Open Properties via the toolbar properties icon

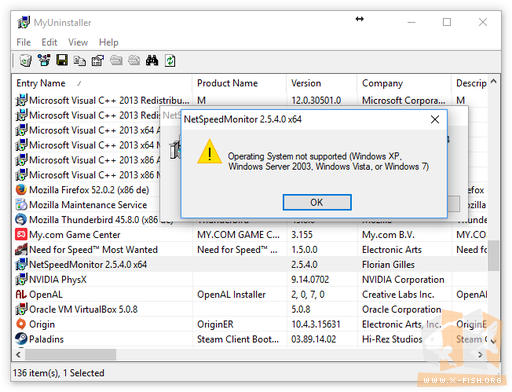click(x=98, y=61)
